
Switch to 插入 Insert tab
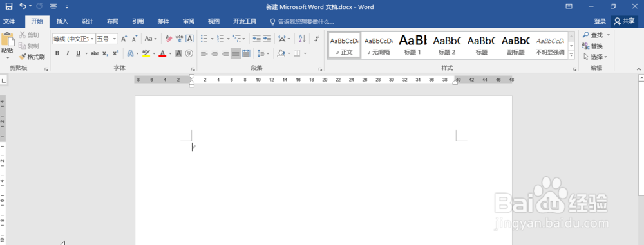tap(62, 21)
